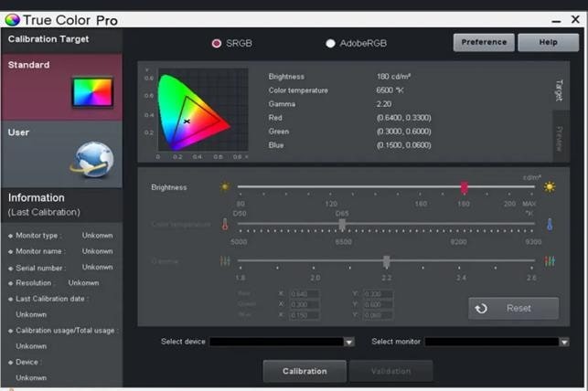
Task: Click the red thermometer warm icon
Action: pyautogui.click(x=225, y=225)
